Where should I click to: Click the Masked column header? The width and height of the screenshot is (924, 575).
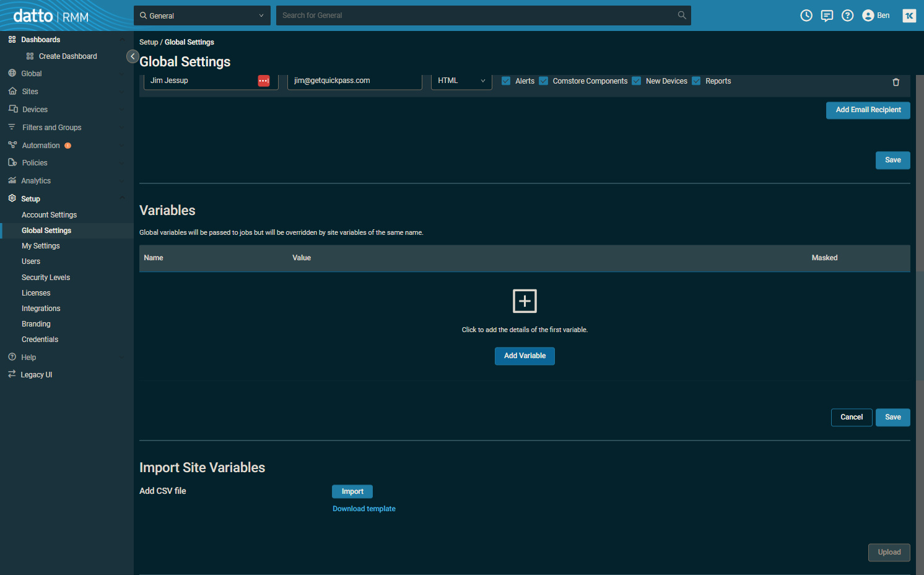(824, 258)
